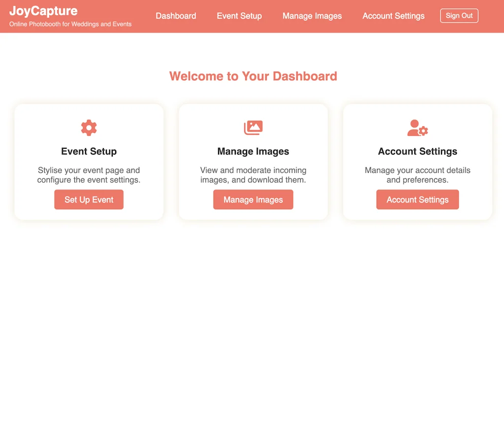This screenshot has width=504, height=421.
Task: Click the Account Settings button in the card
Action: pos(417,199)
